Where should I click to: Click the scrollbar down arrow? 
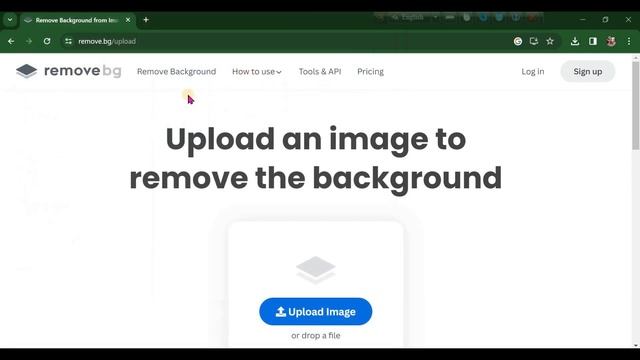click(636, 345)
